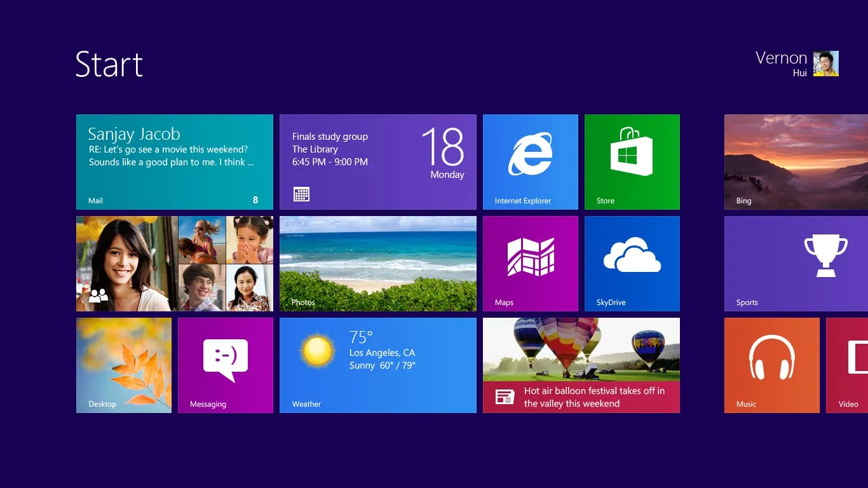Click the calendar grid icon
The width and height of the screenshot is (868, 488).
click(301, 194)
